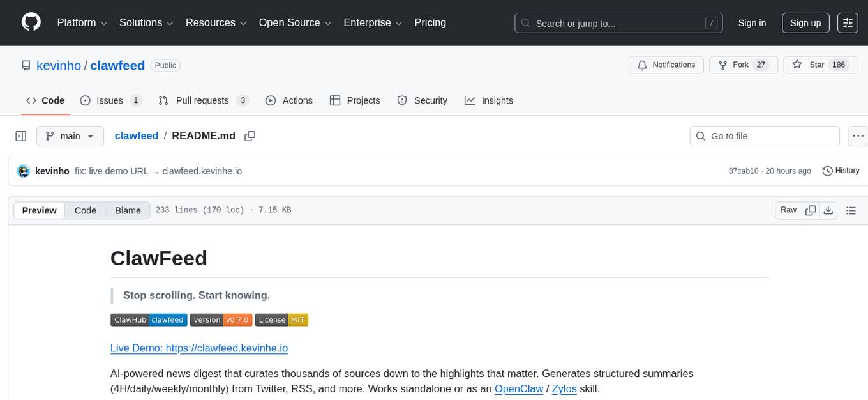Image resolution: width=868 pixels, height=400 pixels.
Task: Toggle the side file tree panel
Action: [21, 136]
